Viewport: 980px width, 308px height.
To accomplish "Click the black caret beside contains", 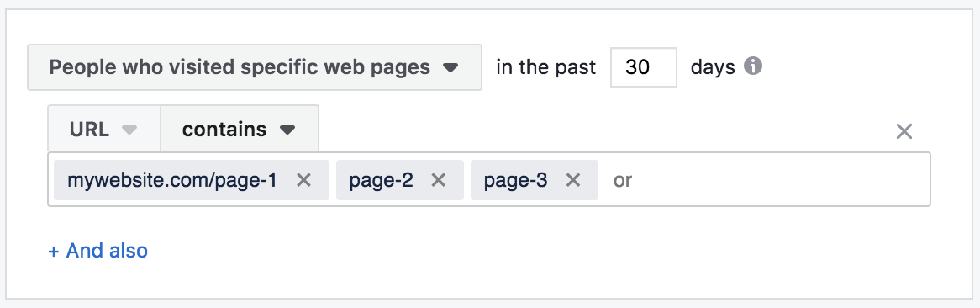I will [287, 130].
